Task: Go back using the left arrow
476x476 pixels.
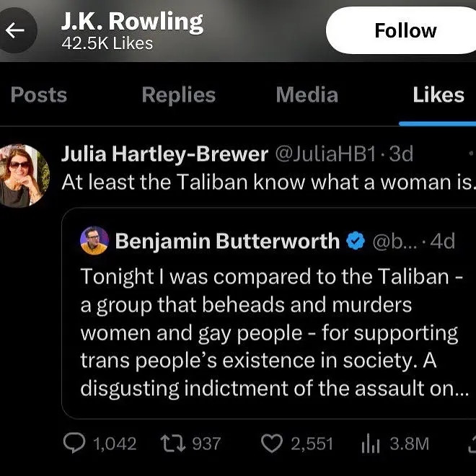Action: point(15,30)
